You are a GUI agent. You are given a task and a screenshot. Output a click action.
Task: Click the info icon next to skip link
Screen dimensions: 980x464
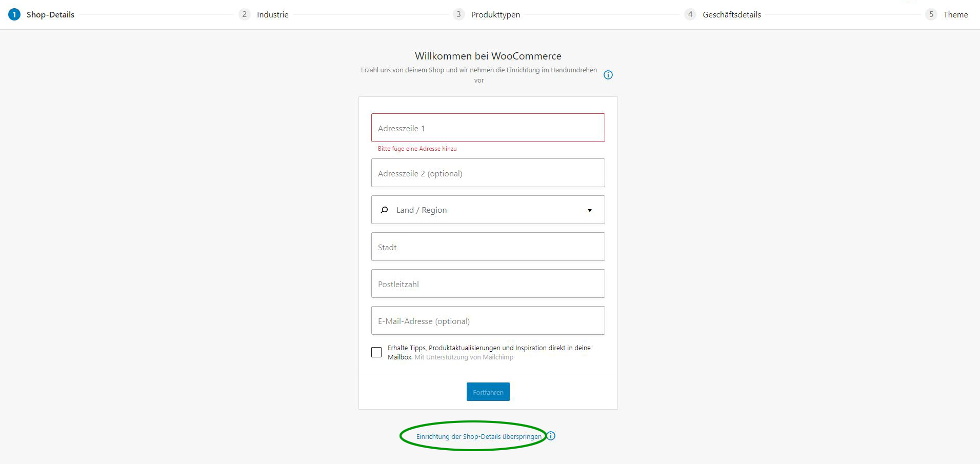point(551,436)
